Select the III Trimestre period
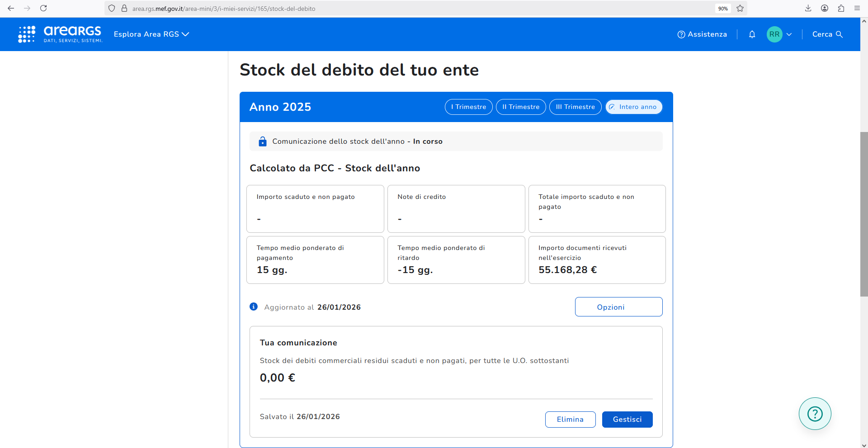This screenshot has height=448, width=868. pyautogui.click(x=575, y=107)
